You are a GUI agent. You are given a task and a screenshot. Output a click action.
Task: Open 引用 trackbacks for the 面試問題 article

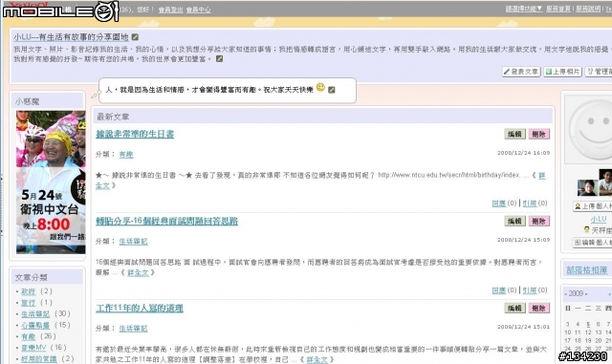530,290
